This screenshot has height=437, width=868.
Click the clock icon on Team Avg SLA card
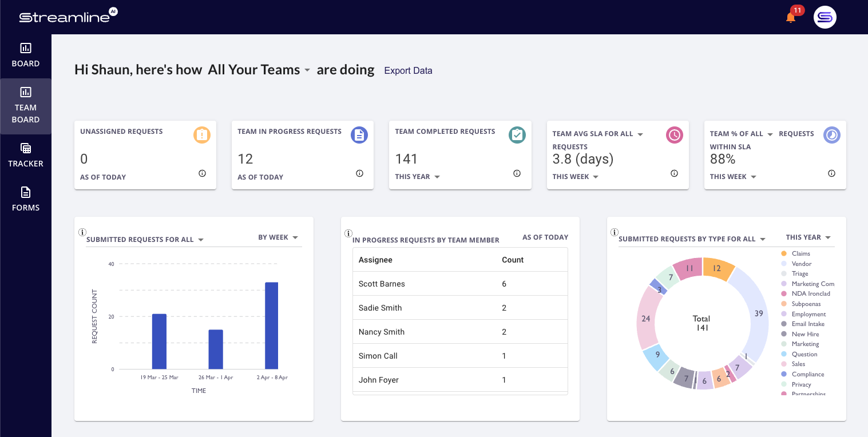(674, 135)
